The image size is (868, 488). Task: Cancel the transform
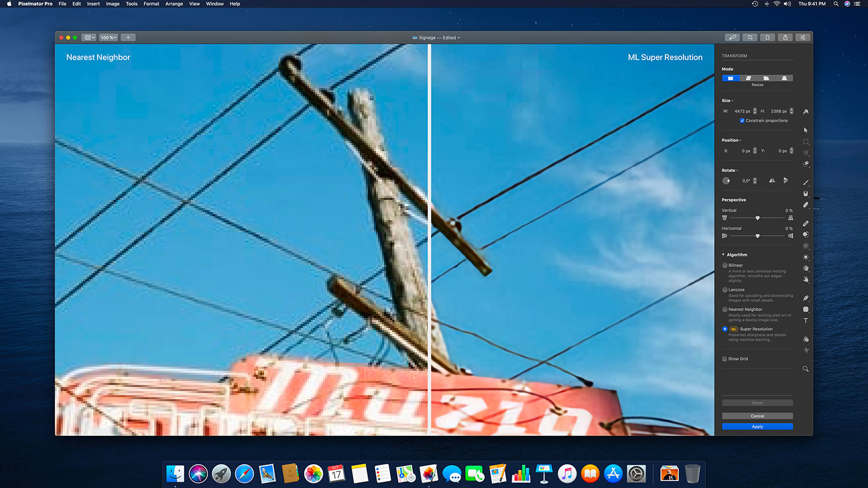(x=757, y=416)
